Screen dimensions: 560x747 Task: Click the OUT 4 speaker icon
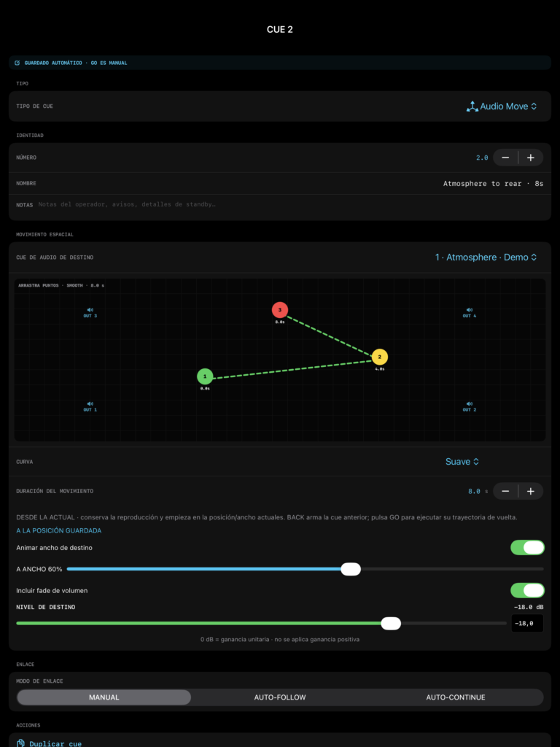[470, 310]
